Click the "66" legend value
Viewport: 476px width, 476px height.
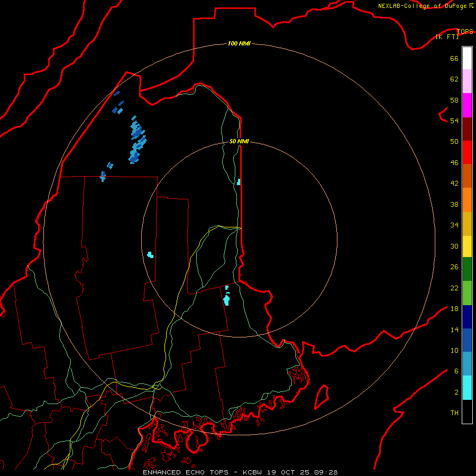pos(454,58)
